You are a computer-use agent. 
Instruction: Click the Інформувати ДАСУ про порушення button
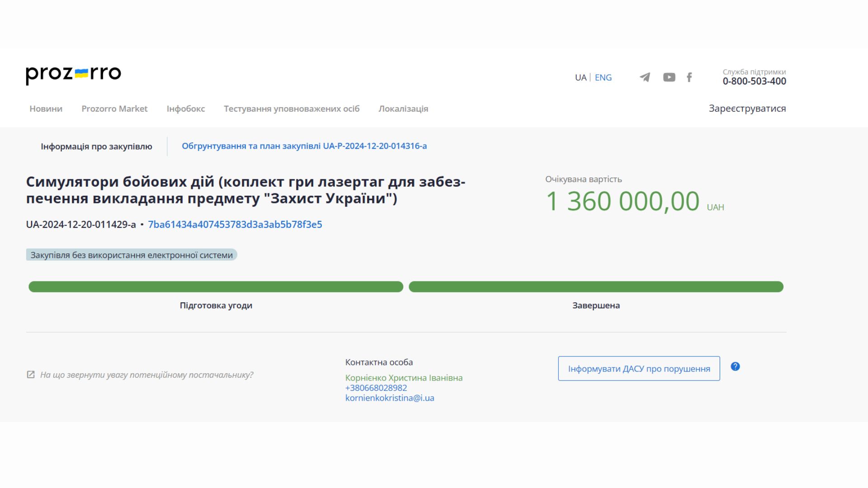point(638,368)
